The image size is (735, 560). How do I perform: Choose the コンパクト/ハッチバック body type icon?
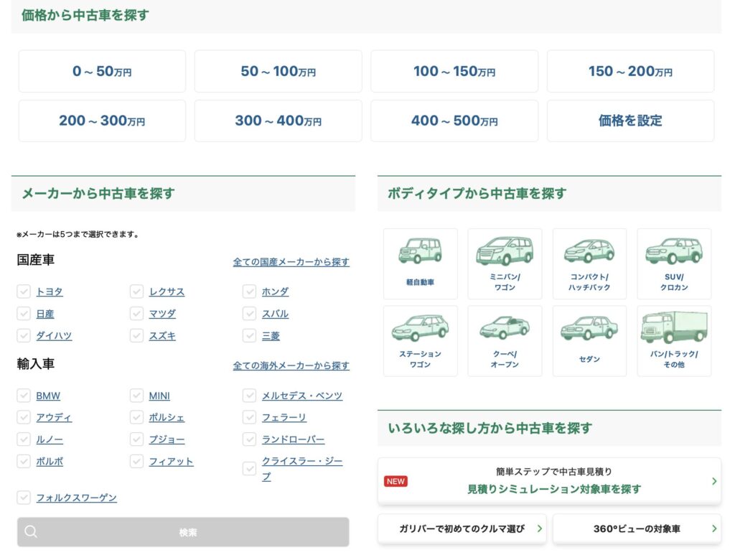(589, 262)
